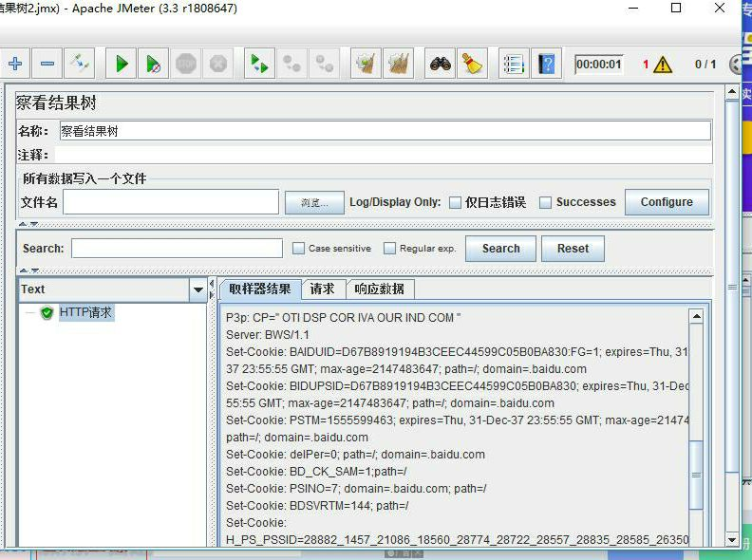Toggle Case sensitive checkbox
The image size is (752, 560).
(298, 248)
